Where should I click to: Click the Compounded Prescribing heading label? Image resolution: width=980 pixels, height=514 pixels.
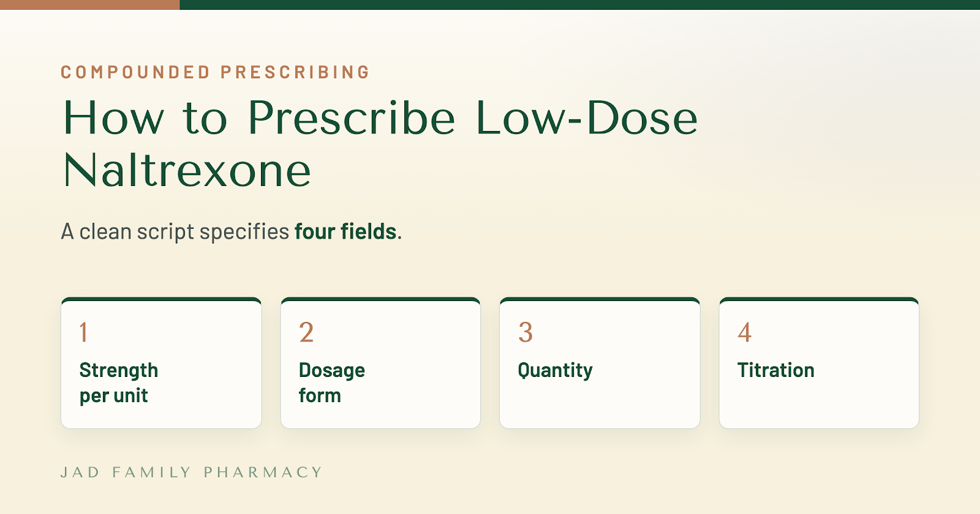pos(216,72)
